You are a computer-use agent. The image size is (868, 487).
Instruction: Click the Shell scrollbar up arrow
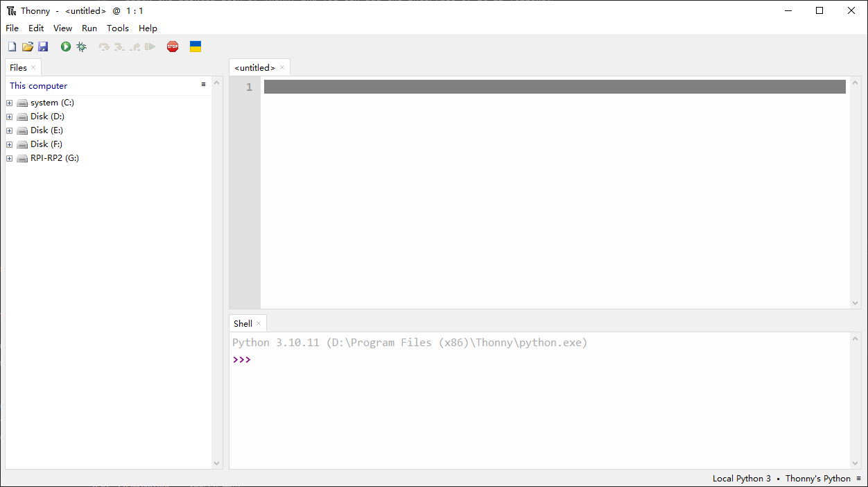coord(856,338)
